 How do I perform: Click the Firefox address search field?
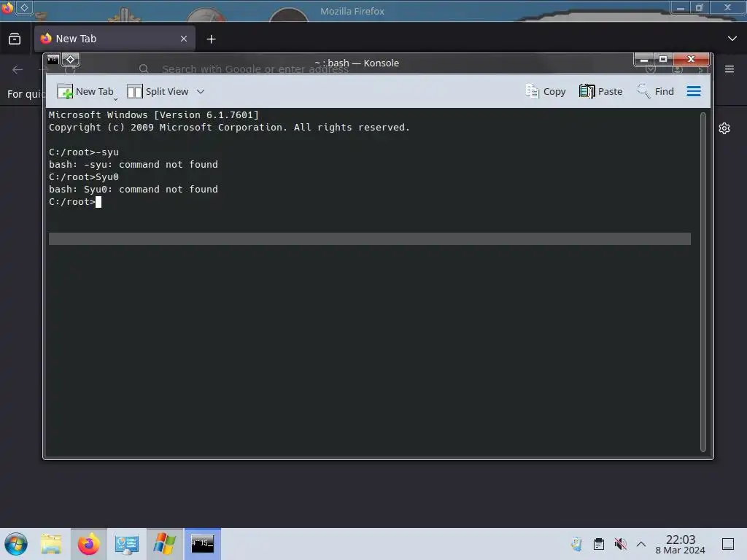click(255, 69)
